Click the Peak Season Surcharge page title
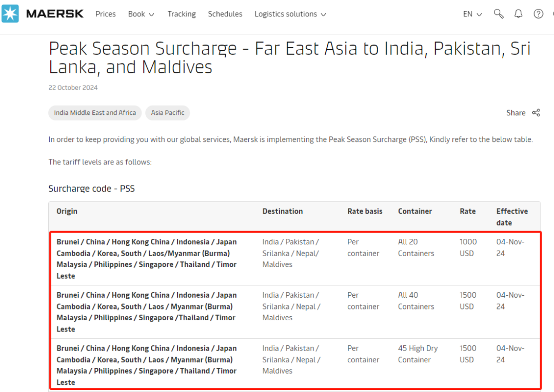Screen dimensions: 554x392 (289, 58)
